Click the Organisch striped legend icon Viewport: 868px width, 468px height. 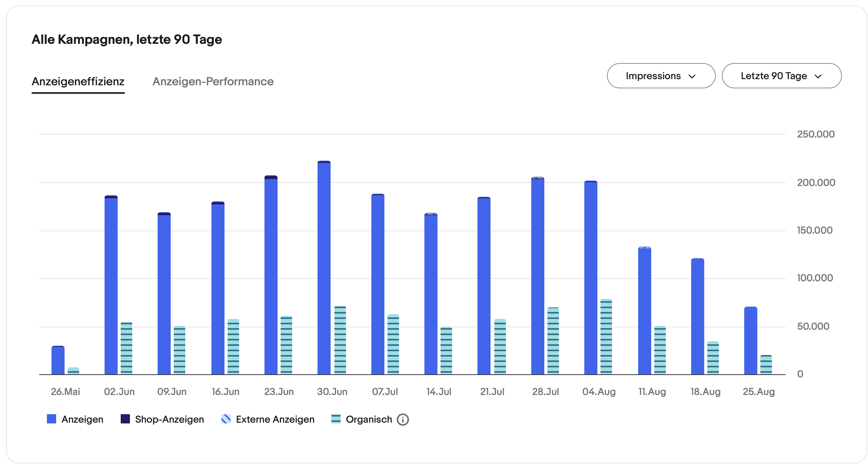tap(336, 419)
